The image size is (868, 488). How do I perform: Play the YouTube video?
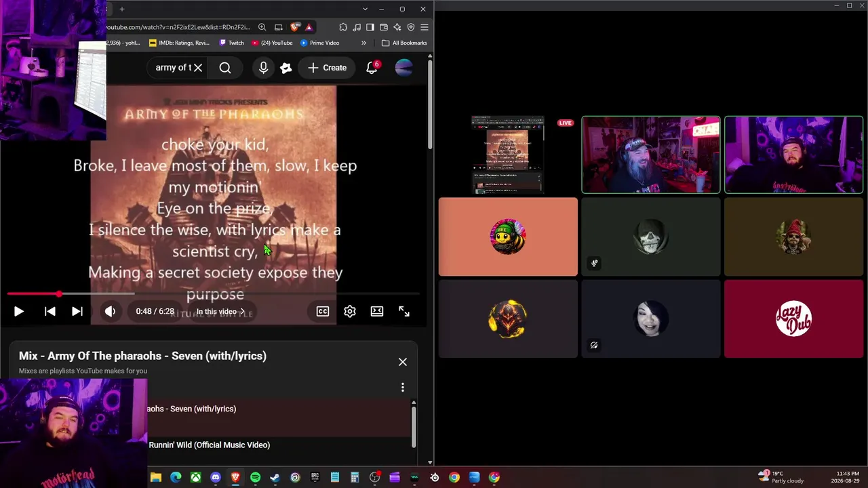pyautogui.click(x=19, y=311)
